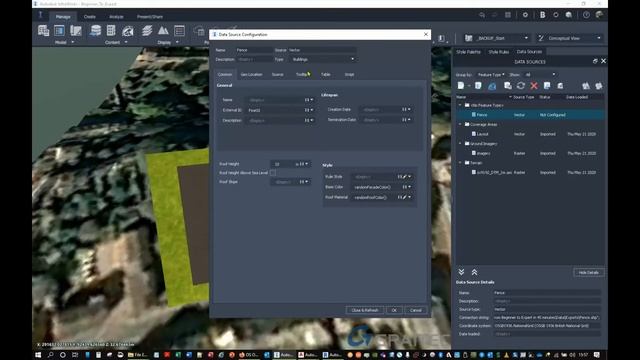640x360 pixels.
Task: Switch to the Tooltip tab
Action: coord(302,75)
